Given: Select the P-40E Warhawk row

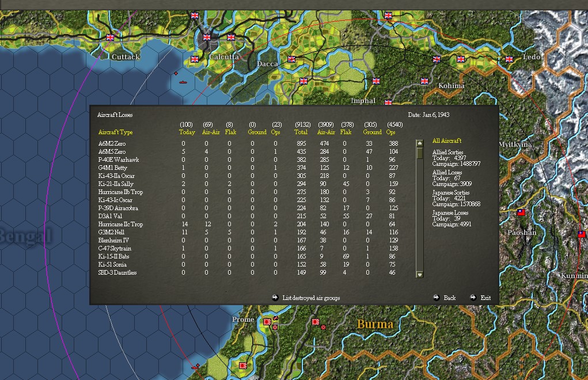Looking at the screenshot, I should (x=248, y=159).
